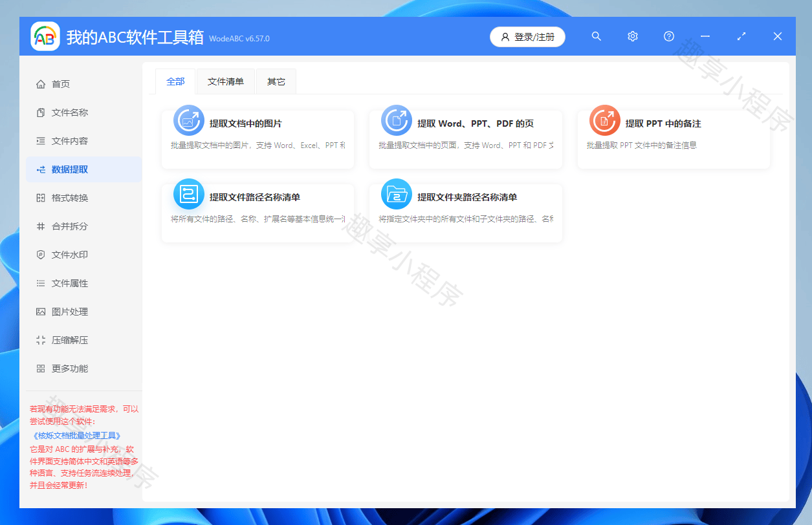Click description 批量提取文档中的页面，支持 Word
The image size is (812, 525).
[x=466, y=145]
